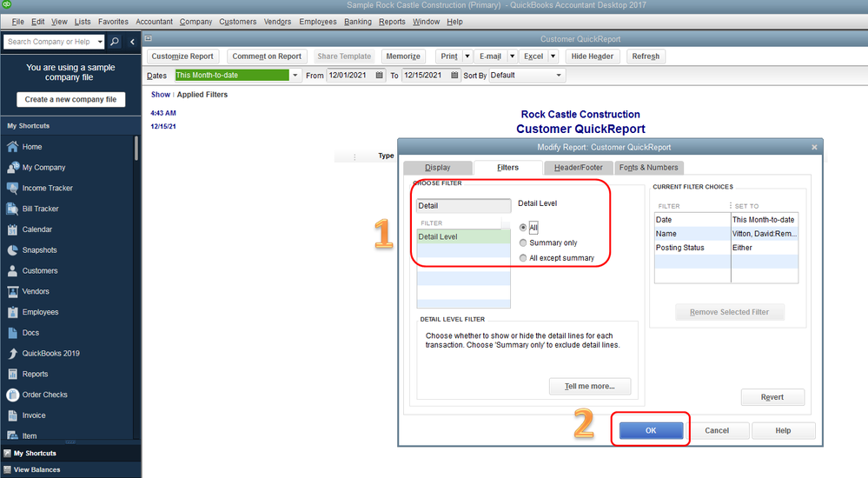This screenshot has width=868, height=478.
Task: Select the Date row in current filters
Action: point(726,220)
